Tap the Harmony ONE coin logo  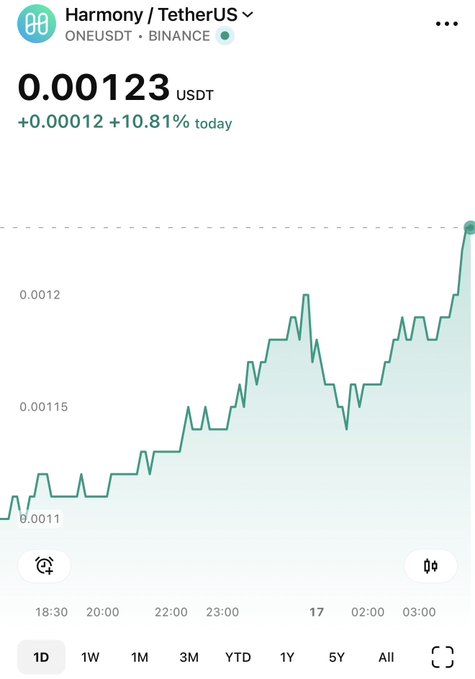pos(36,24)
